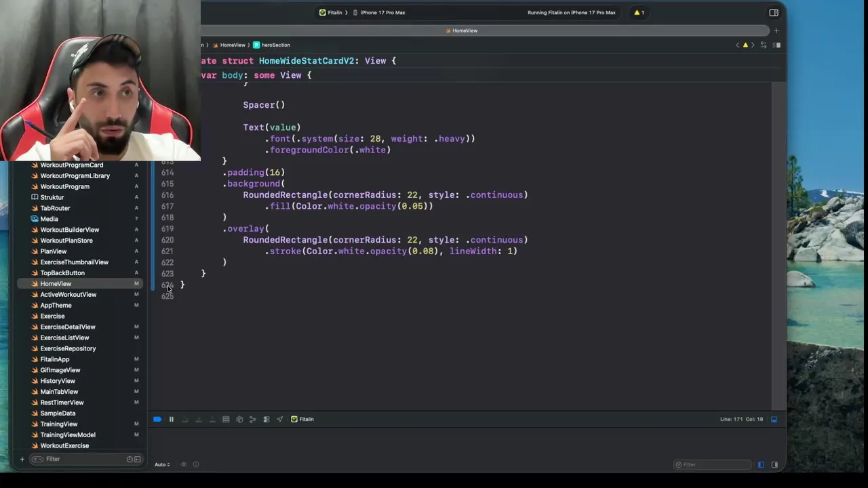Click the jump bar warning triangle icon

point(745,45)
